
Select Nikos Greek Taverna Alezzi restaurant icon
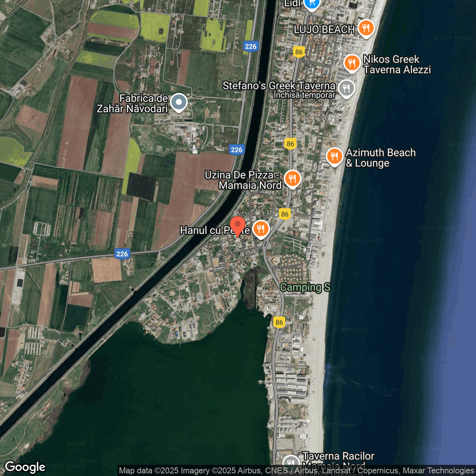coord(351,63)
